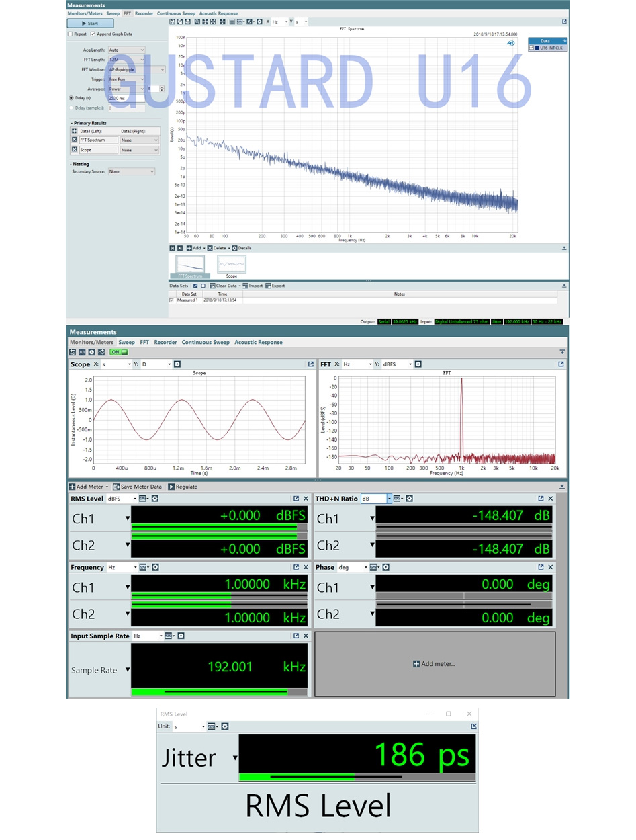636x840 pixels.
Task: Close the RMS Level meter
Action: (306, 499)
